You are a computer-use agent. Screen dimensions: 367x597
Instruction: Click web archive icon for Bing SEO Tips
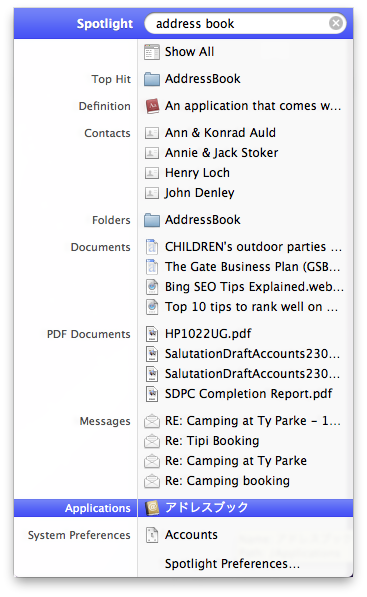[x=152, y=287]
